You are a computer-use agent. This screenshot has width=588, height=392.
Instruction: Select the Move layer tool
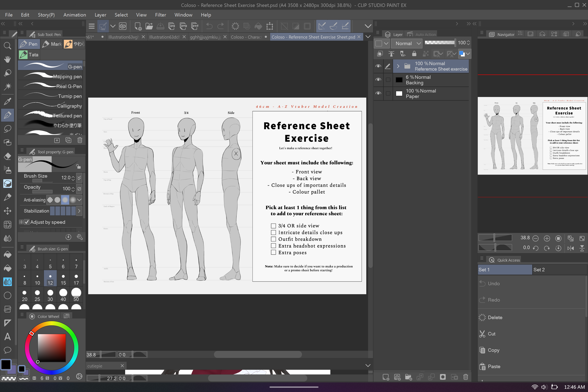[x=8, y=211]
